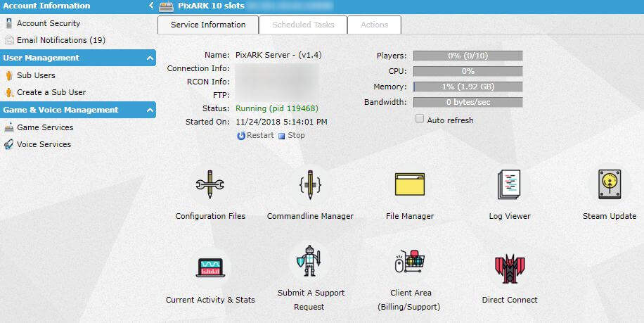
Task: Open the Commandline Manager icon
Action: tap(309, 185)
